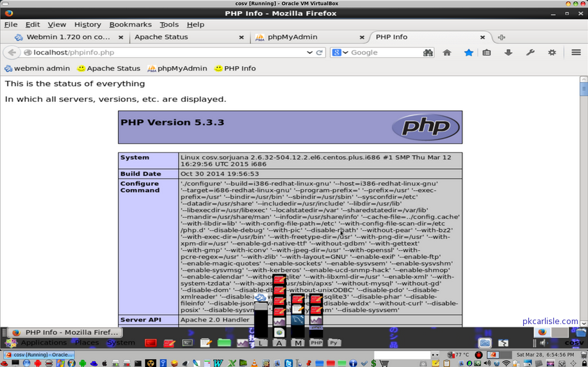The image size is (588, 367).
Task: Open the Bookmarks menu
Action: (x=131, y=25)
